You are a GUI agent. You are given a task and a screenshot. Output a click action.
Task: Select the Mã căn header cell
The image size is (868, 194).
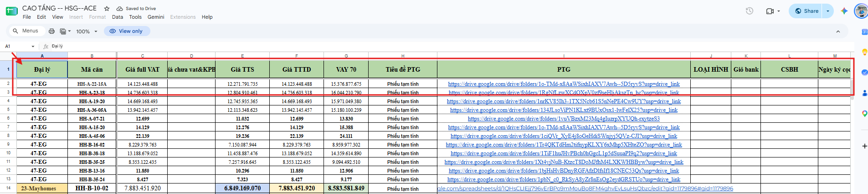pyautogui.click(x=92, y=69)
